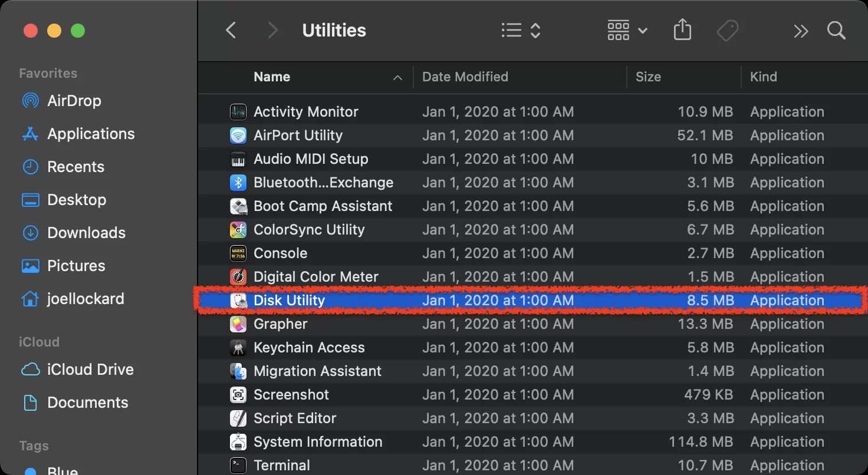868x475 pixels.
Task: Show more toolbar items via double chevron
Action: coord(800,31)
